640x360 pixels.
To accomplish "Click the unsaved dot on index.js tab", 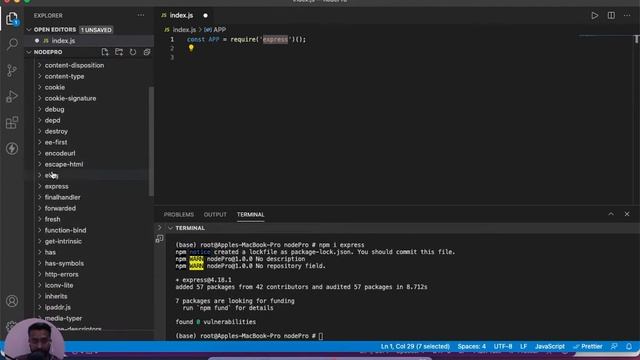I will tap(205, 16).
